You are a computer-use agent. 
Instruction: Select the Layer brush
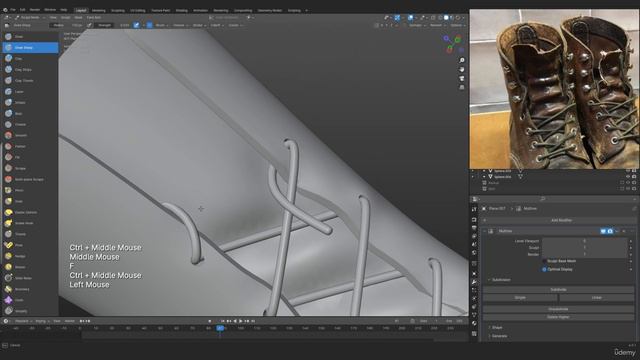tap(31, 92)
